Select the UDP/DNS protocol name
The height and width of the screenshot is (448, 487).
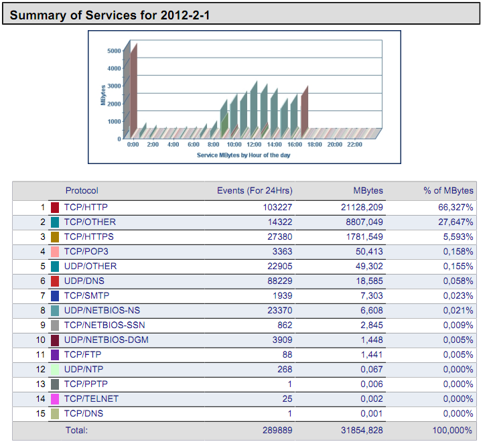84,281
